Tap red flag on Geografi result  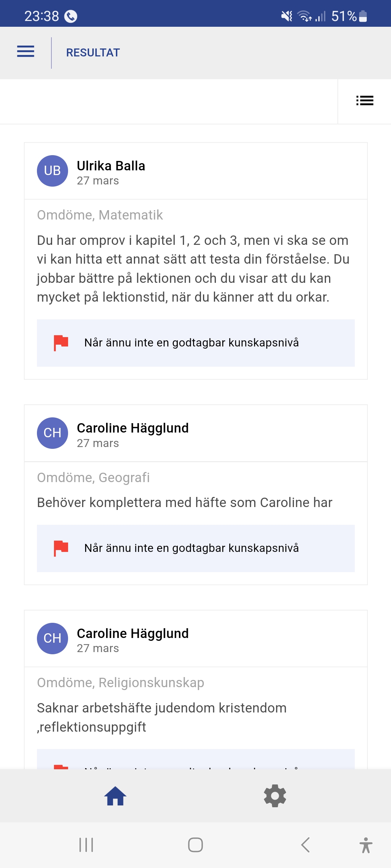click(61, 548)
